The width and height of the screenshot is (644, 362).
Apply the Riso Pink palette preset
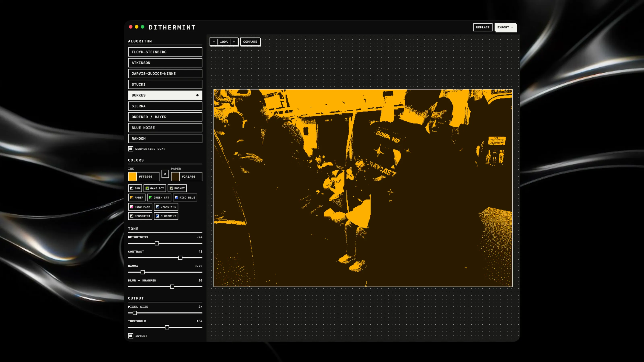[x=140, y=207]
